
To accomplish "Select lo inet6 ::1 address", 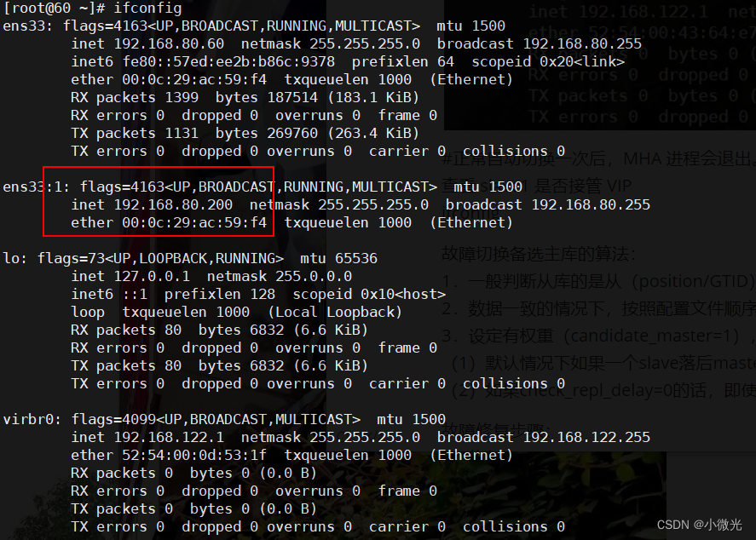I will click(x=135, y=295).
